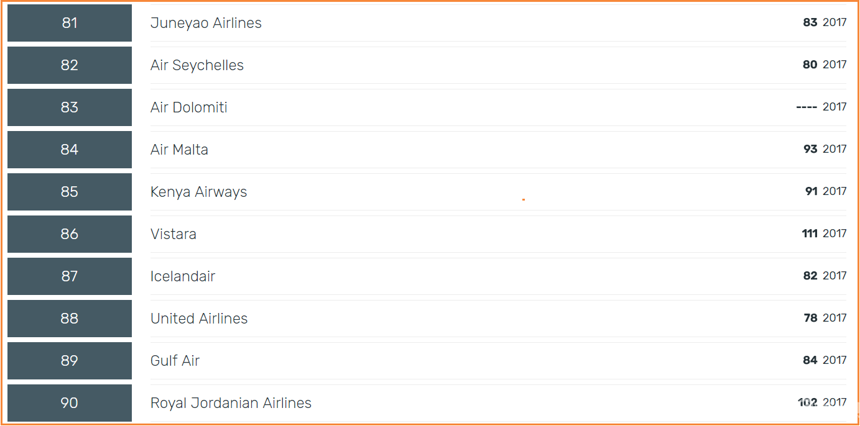Open the Royal Jordanian Airlines entry
Image resolution: width=860 pixels, height=426 pixels.
(231, 403)
